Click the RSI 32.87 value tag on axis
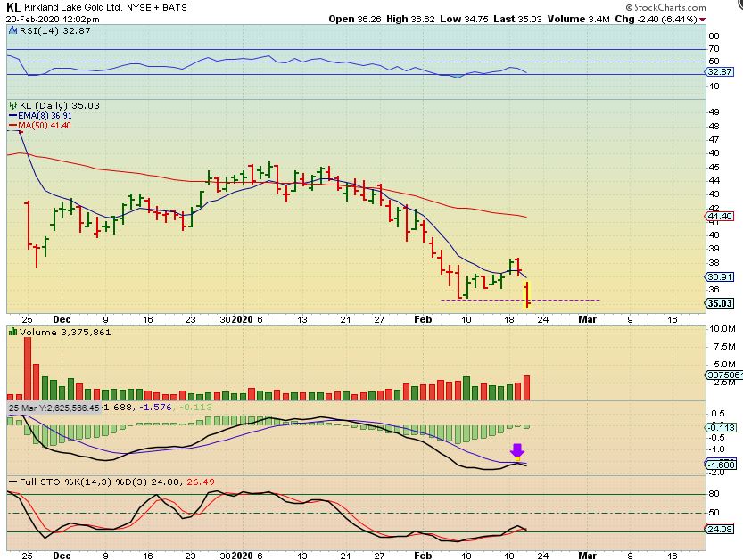Screen dimensions: 743x560 [719, 72]
